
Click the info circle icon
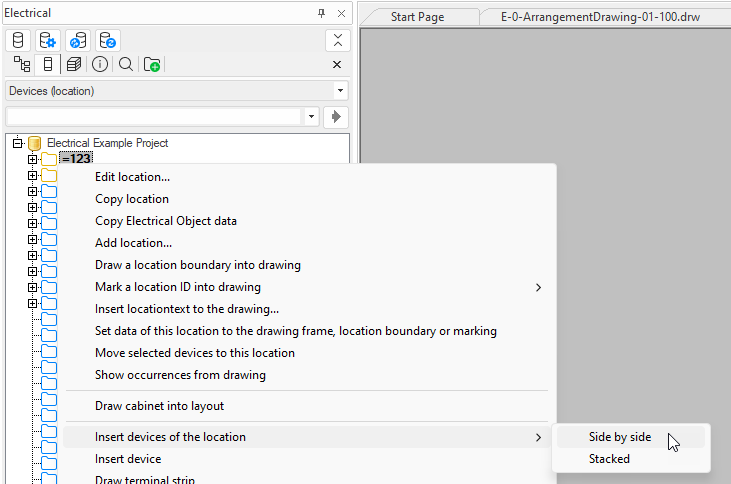click(100, 65)
